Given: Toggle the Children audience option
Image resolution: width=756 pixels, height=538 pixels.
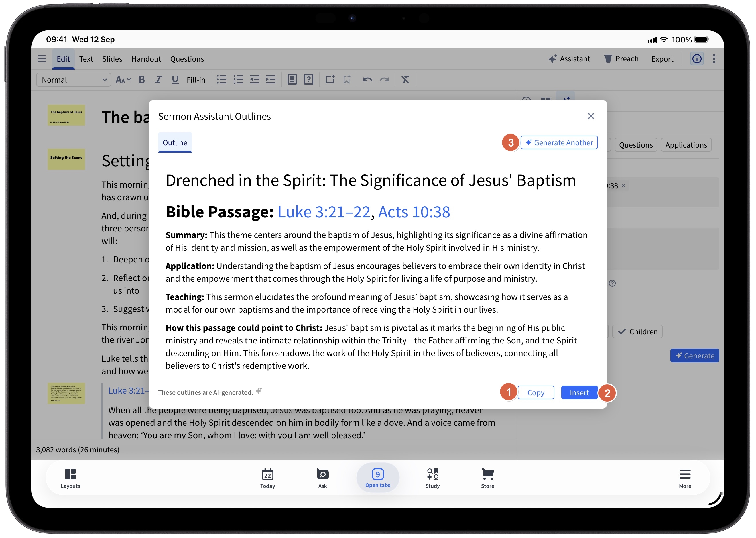Looking at the screenshot, I should tap(637, 332).
